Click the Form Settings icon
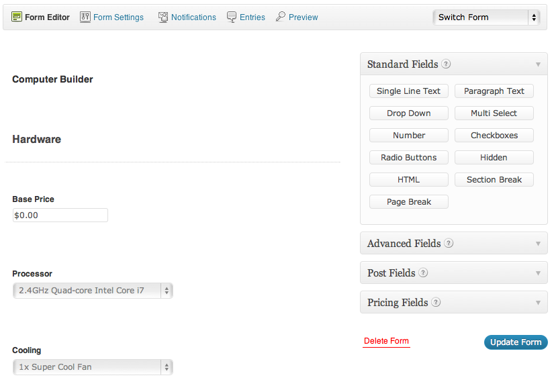 pos(85,17)
